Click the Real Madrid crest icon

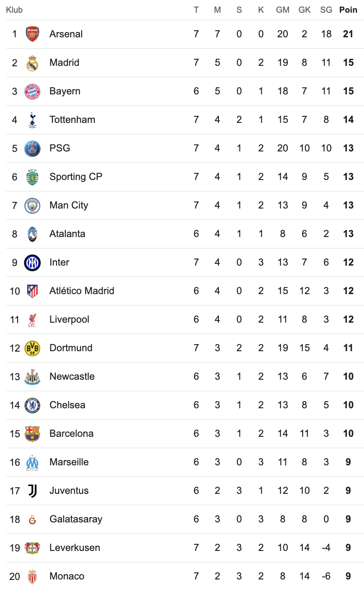click(x=32, y=63)
